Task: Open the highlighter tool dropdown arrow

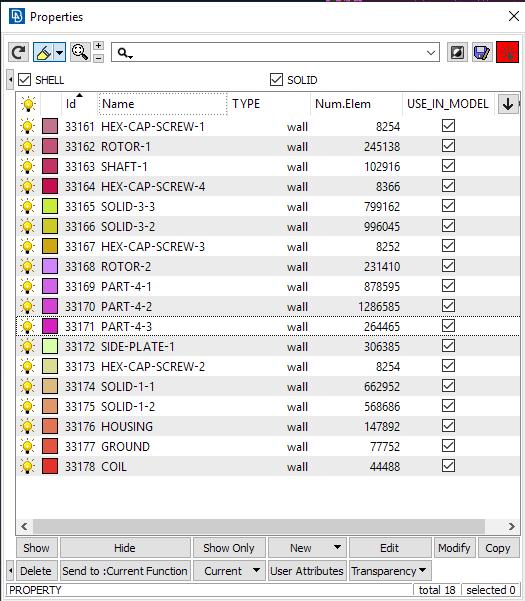Action: pyautogui.click(x=60, y=52)
